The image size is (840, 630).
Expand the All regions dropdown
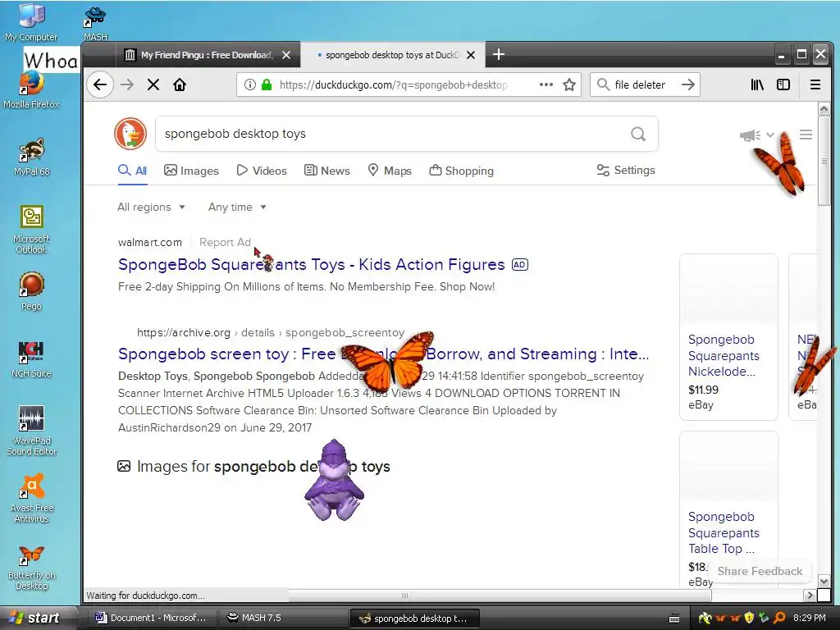coord(151,207)
